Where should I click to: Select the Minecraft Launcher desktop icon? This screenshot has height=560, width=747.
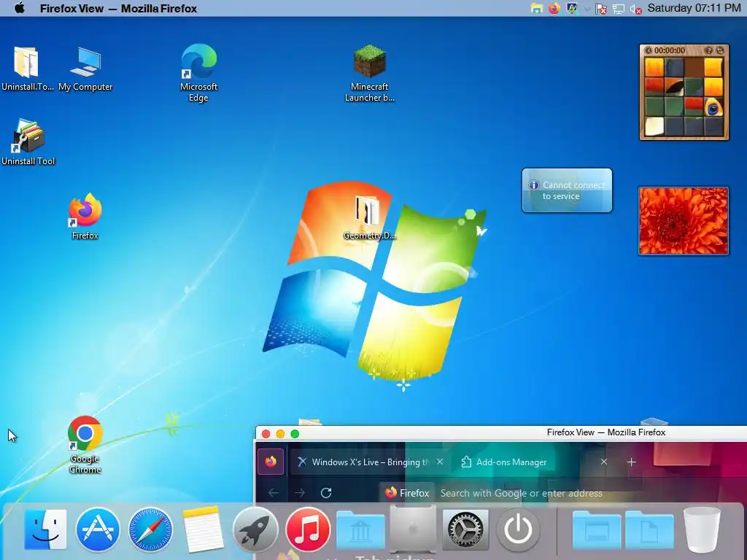point(370,72)
